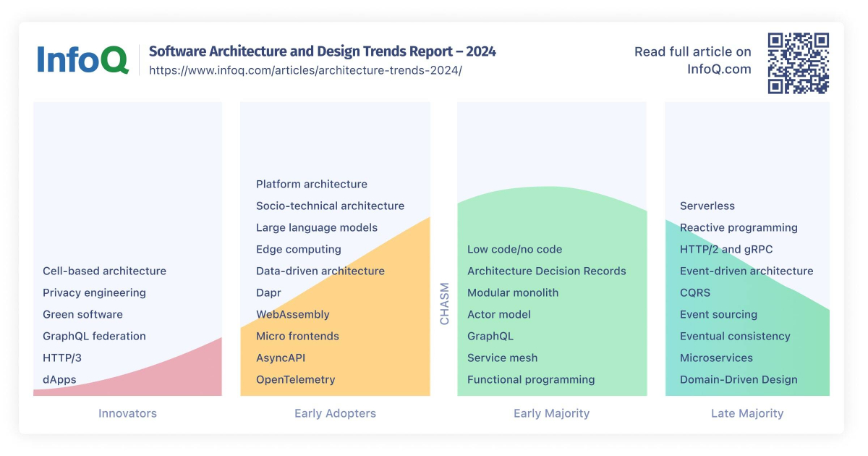Click the vertical CHASM label
Screen dimensions: 868x456
coord(444,303)
